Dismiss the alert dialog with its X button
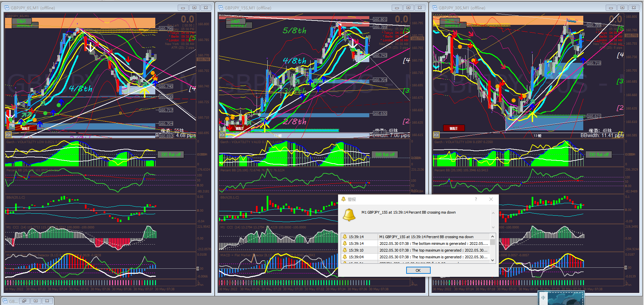Screen dimensions: 644x305 click(491, 199)
